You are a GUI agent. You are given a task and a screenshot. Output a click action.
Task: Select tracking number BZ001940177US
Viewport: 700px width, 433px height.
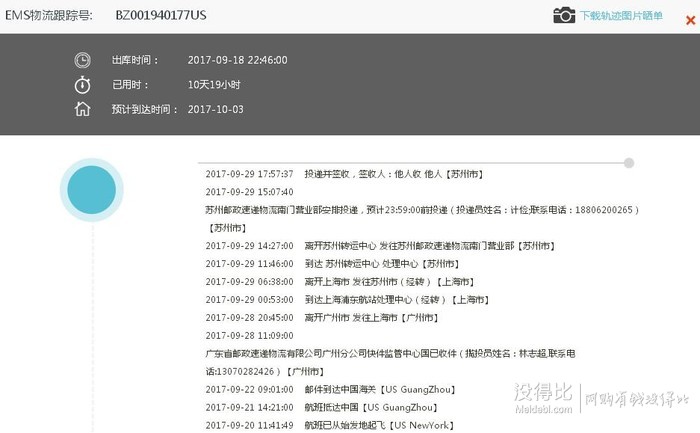(x=161, y=16)
